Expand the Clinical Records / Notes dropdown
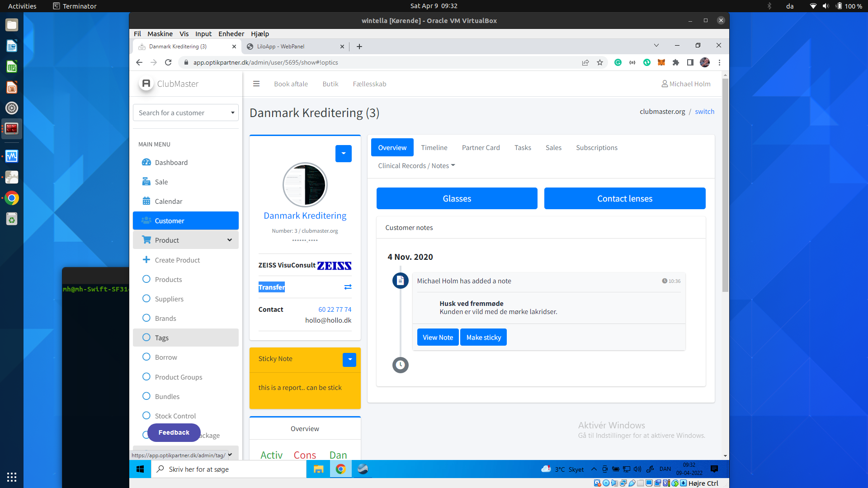Image resolution: width=868 pixels, height=488 pixels. click(416, 166)
